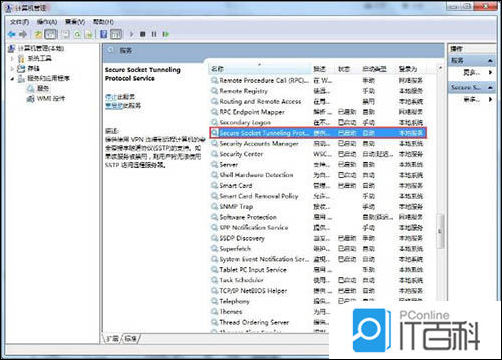Click the Themes service icon
The height and width of the screenshot is (360, 502).
pos(214,312)
